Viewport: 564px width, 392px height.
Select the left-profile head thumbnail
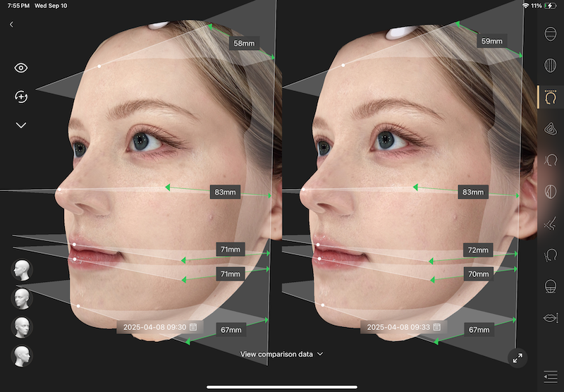pyautogui.click(x=22, y=270)
